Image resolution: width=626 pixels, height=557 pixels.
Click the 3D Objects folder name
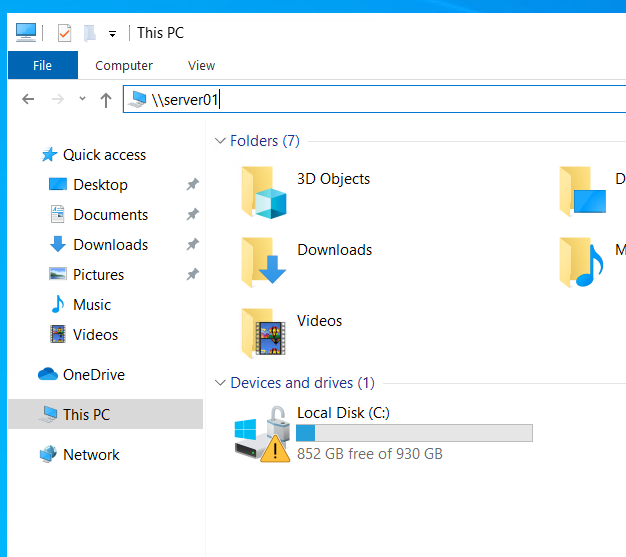coord(333,179)
